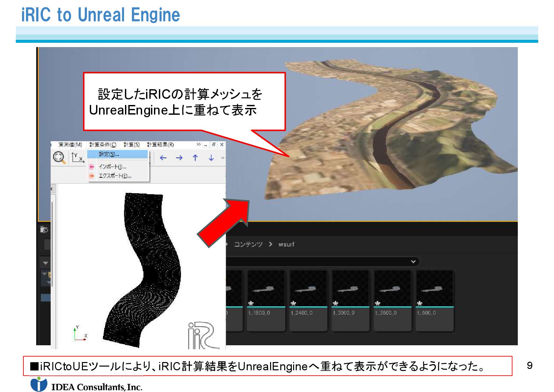Expand the iRIC toolbar overflow chevron
This screenshot has width=554, height=392.
click(223, 158)
